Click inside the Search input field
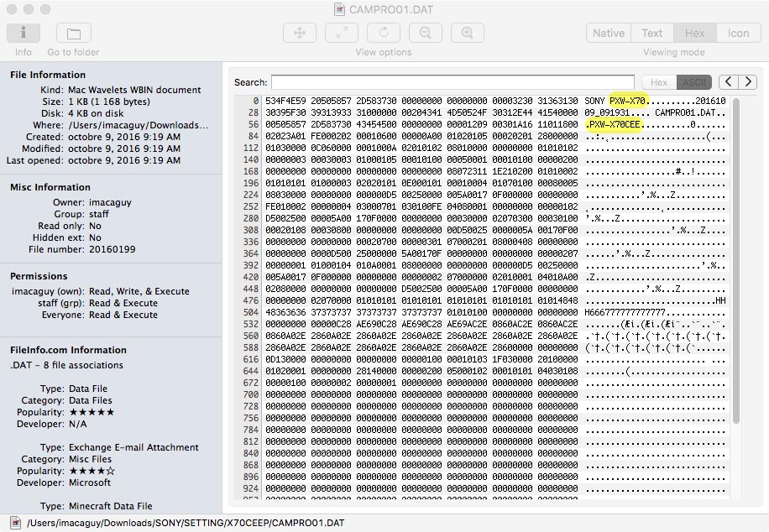The width and height of the screenshot is (769, 532). click(x=452, y=82)
